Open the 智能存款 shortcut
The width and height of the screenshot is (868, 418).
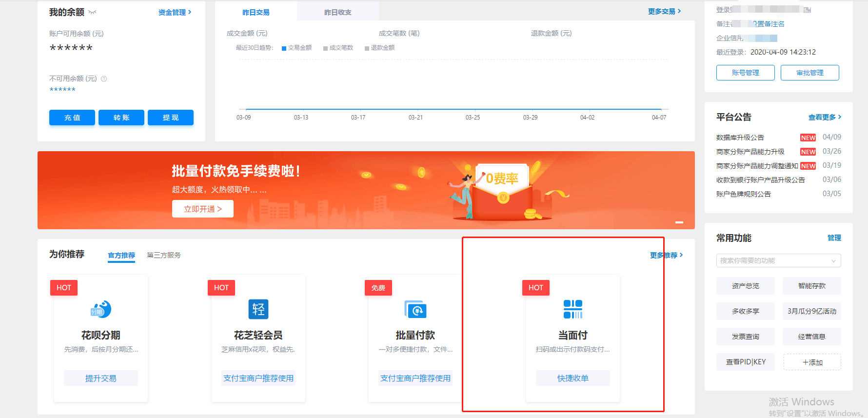(x=812, y=286)
